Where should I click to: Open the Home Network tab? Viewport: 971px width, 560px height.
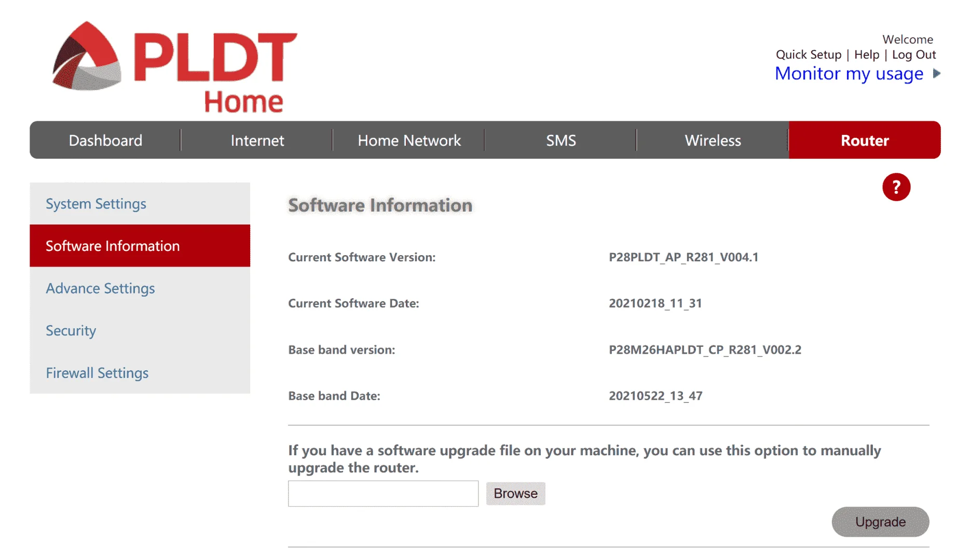(409, 141)
